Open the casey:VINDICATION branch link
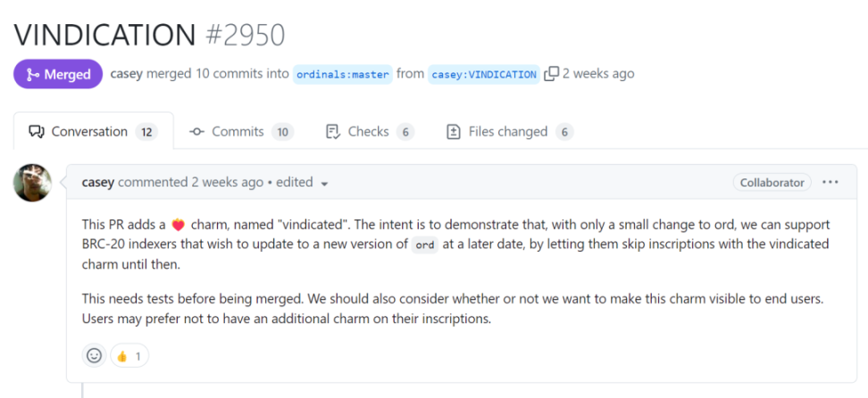The width and height of the screenshot is (868, 398). click(x=484, y=74)
